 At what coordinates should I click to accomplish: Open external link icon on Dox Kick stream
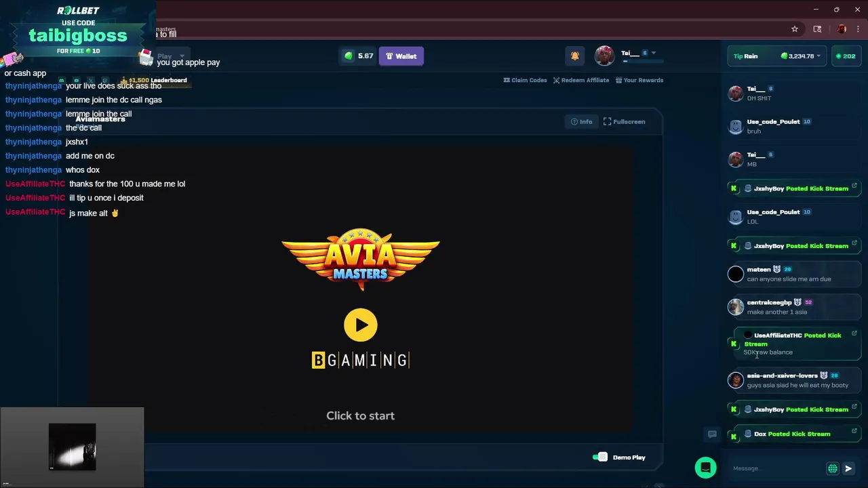tap(854, 430)
